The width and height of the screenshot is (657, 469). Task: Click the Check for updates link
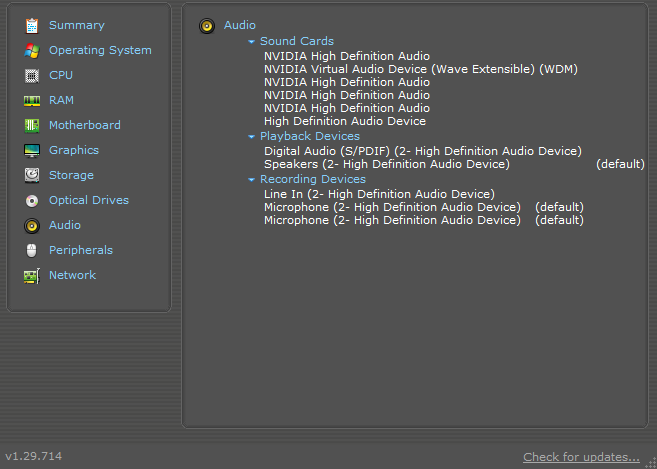[x=581, y=457]
